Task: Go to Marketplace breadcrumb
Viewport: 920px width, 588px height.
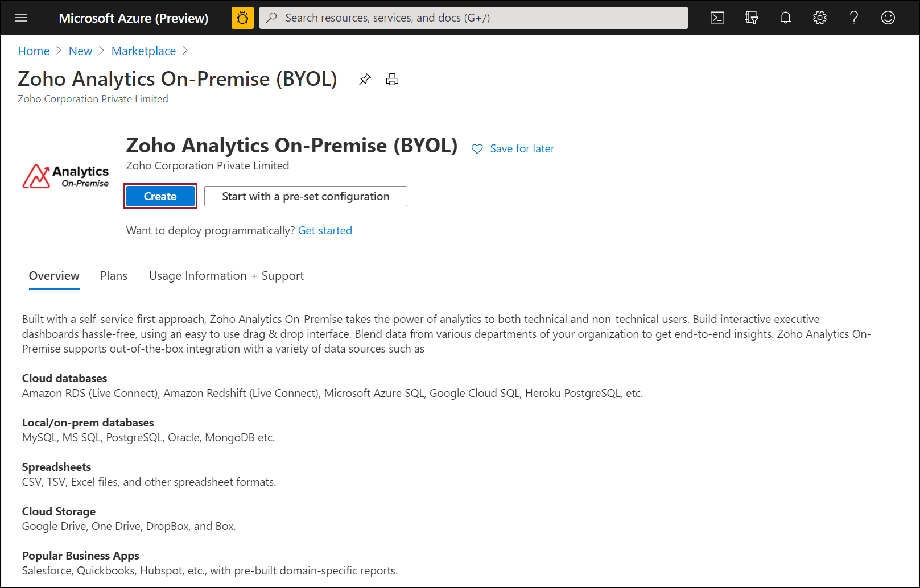Action: click(x=143, y=51)
